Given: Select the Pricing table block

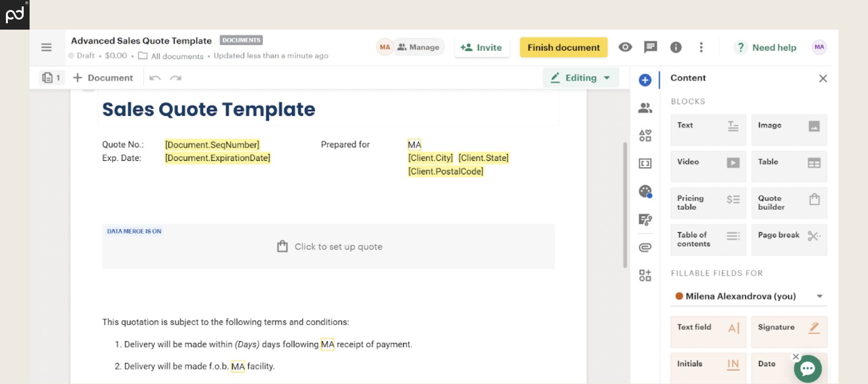Looking at the screenshot, I should pyautogui.click(x=708, y=203).
